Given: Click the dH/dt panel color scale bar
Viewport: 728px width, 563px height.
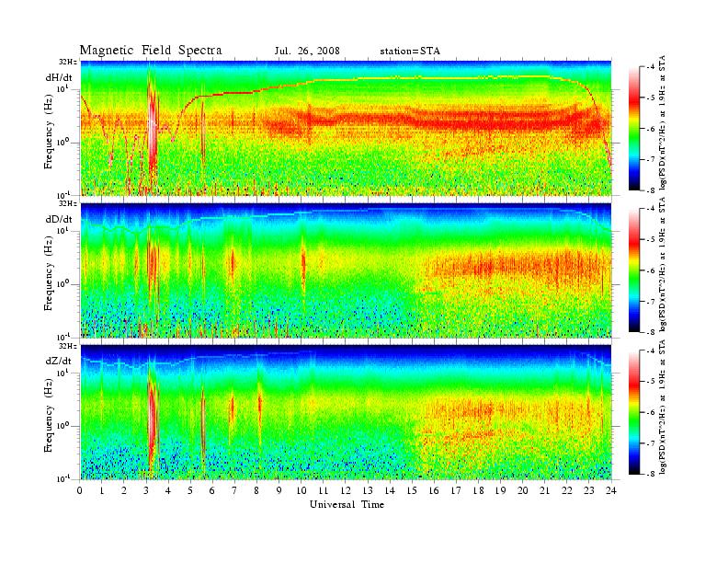Looking at the screenshot, I should 633,129.
